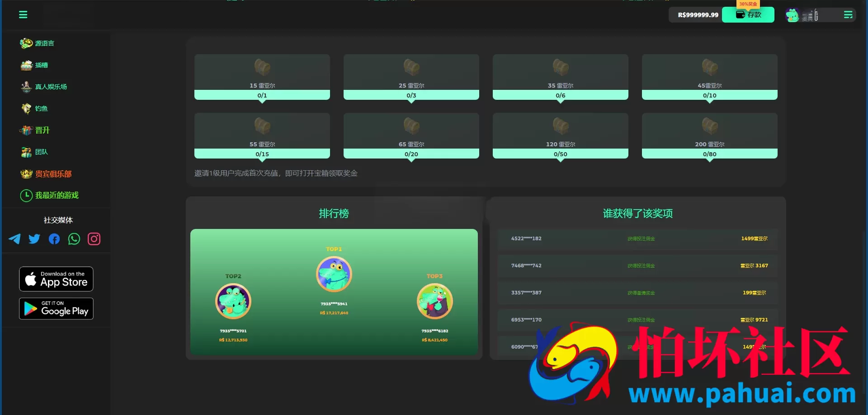This screenshot has height=415, width=868.
Task: Open the WhatsApp social icon
Action: coord(74,239)
